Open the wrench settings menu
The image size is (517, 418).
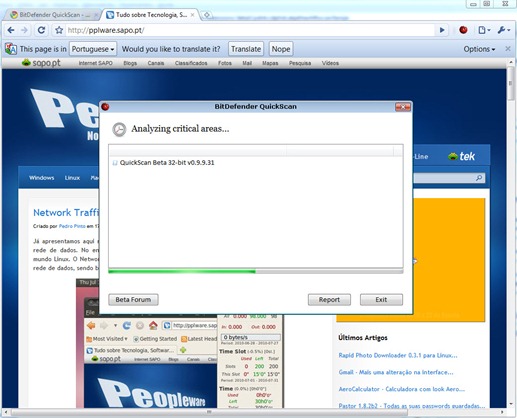tap(504, 30)
